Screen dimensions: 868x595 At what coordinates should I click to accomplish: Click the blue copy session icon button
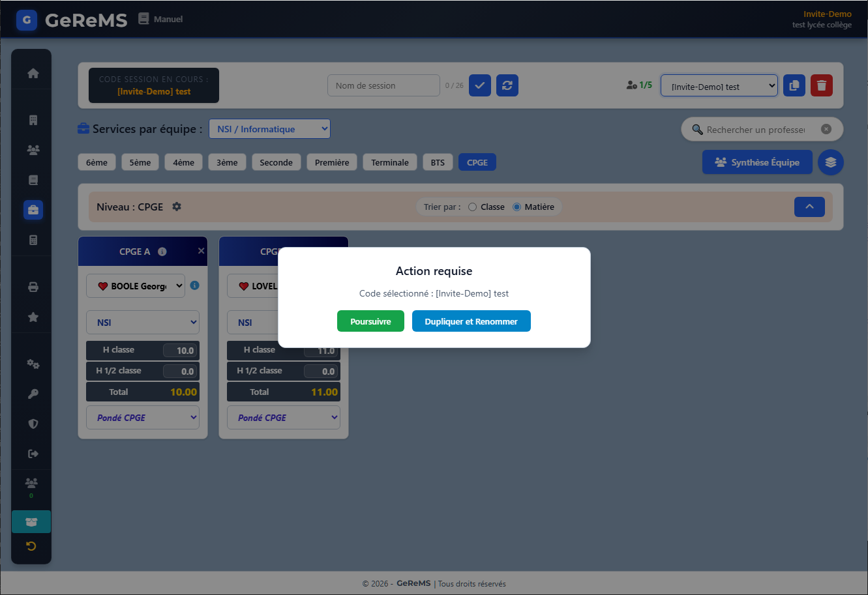coord(794,85)
